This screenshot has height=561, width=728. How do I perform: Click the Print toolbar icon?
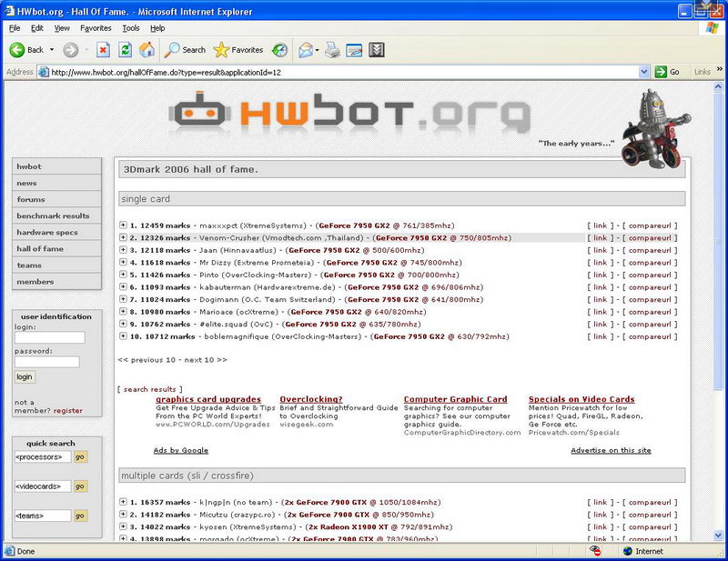[x=332, y=50]
